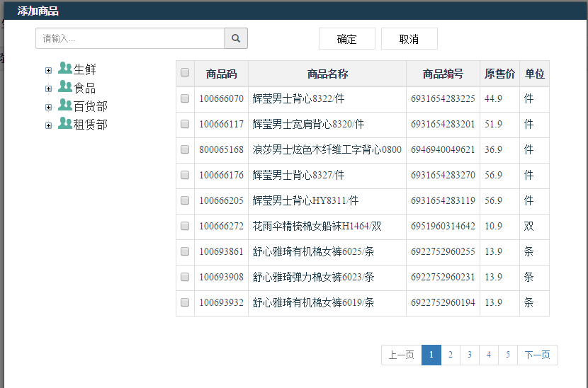This screenshot has width=588, height=388.
Task: Click product code 100693932
Action: pos(221,302)
